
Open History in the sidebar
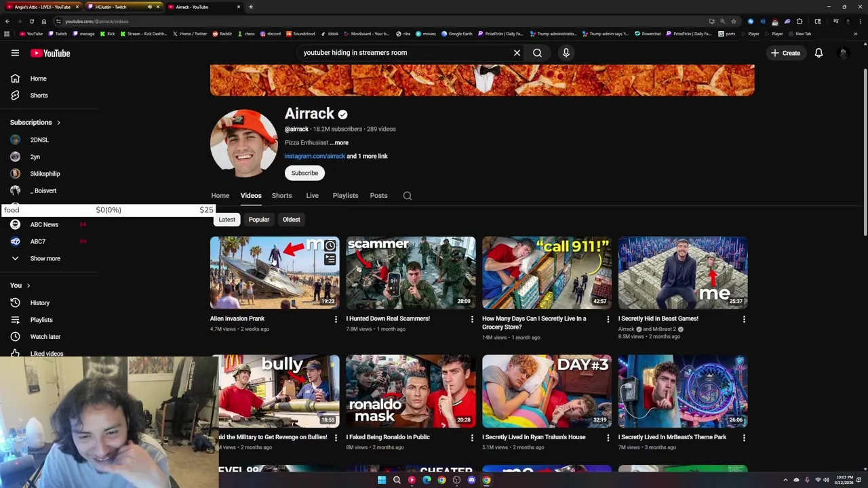(x=39, y=303)
